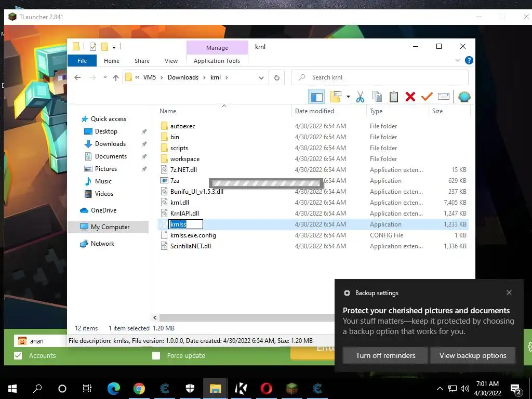
Task: Open Customize Quick Access Toolbar dropdown
Action: [114, 47]
